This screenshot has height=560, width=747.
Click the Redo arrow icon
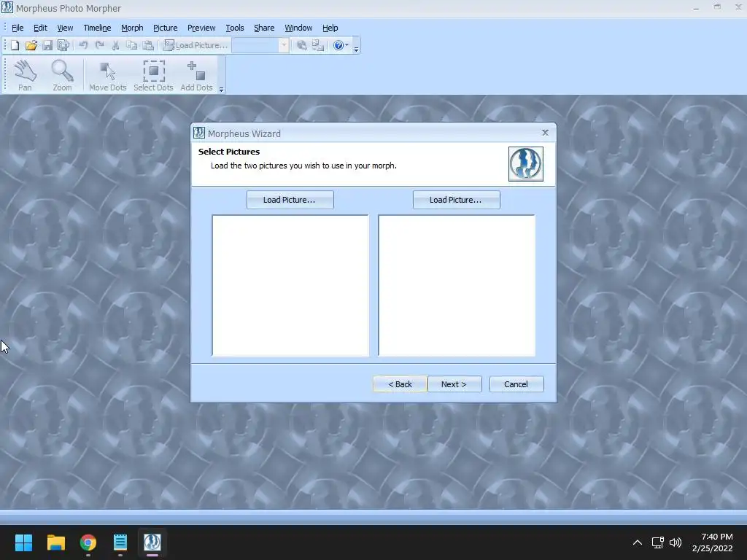point(99,45)
